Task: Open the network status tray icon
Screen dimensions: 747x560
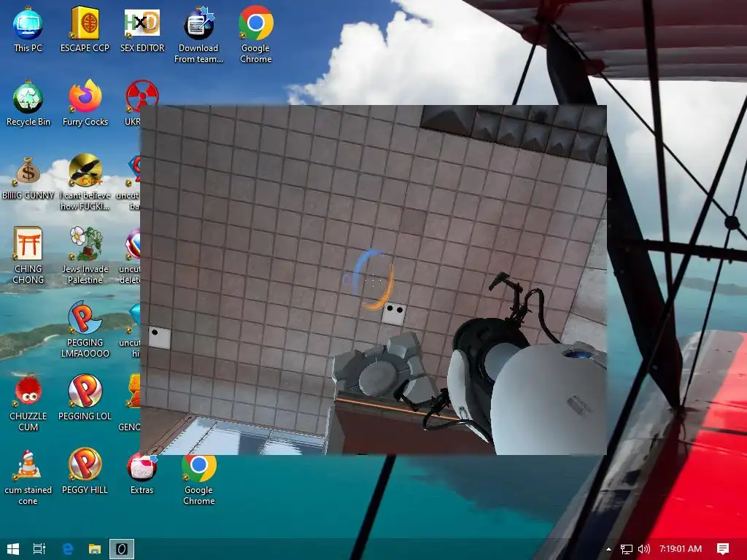Action: pyautogui.click(x=627, y=549)
